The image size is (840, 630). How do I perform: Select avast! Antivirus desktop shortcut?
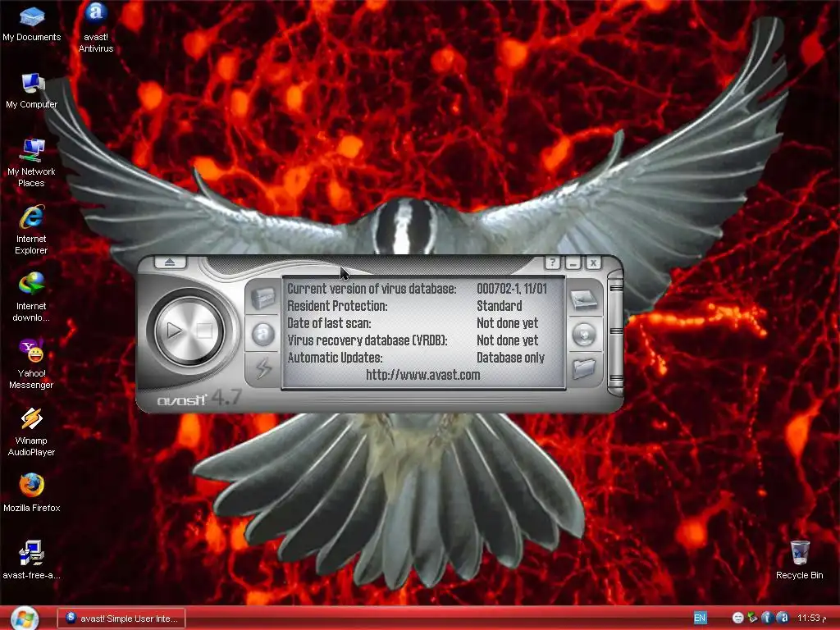(x=96, y=28)
